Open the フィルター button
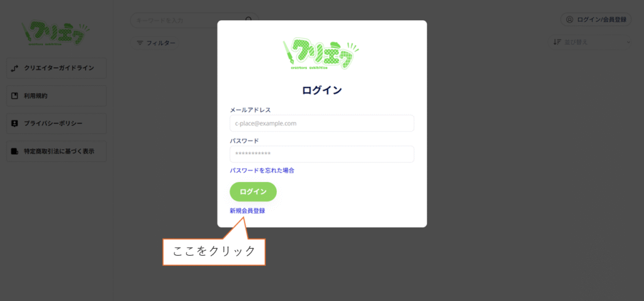The image size is (644, 301). pos(155,43)
